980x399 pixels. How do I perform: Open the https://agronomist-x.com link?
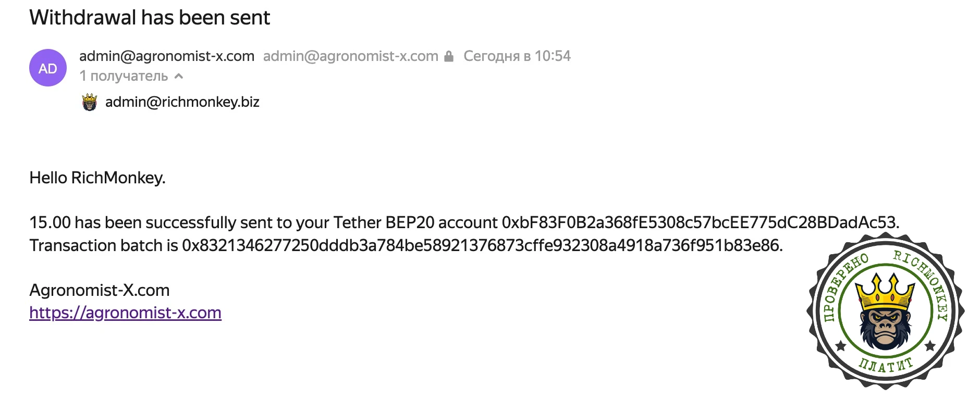125,313
